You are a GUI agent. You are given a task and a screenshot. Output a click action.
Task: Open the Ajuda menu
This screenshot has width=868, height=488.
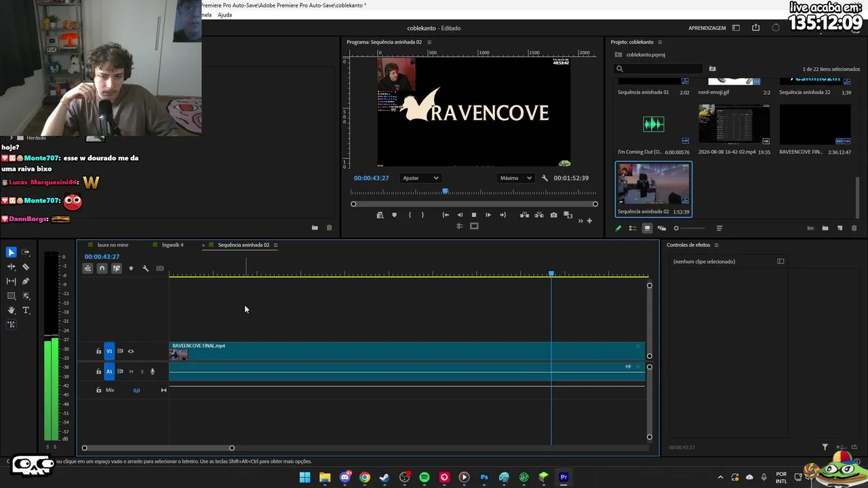pyautogui.click(x=224, y=15)
